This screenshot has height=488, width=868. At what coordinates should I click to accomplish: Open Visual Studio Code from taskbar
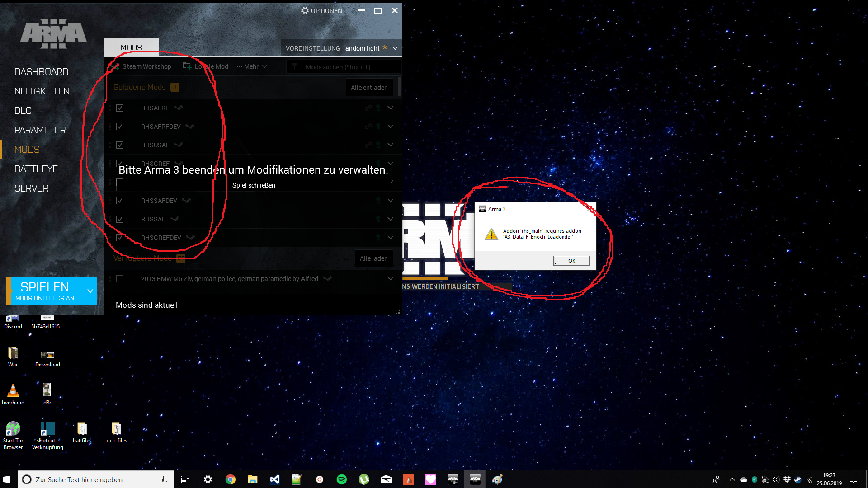point(274,479)
